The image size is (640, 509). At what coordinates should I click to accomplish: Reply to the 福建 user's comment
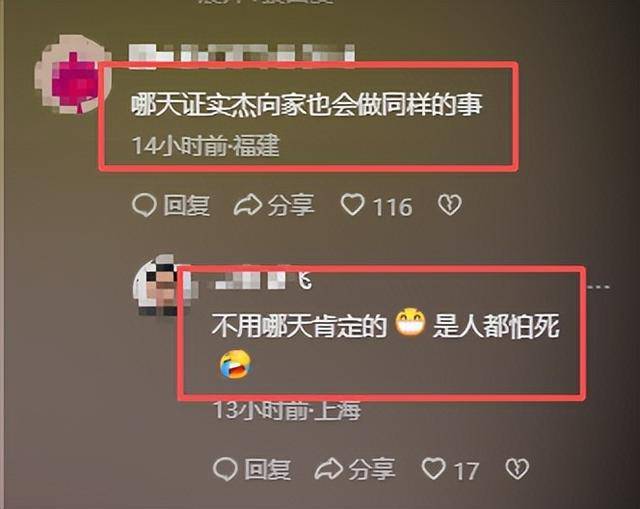click(x=171, y=205)
